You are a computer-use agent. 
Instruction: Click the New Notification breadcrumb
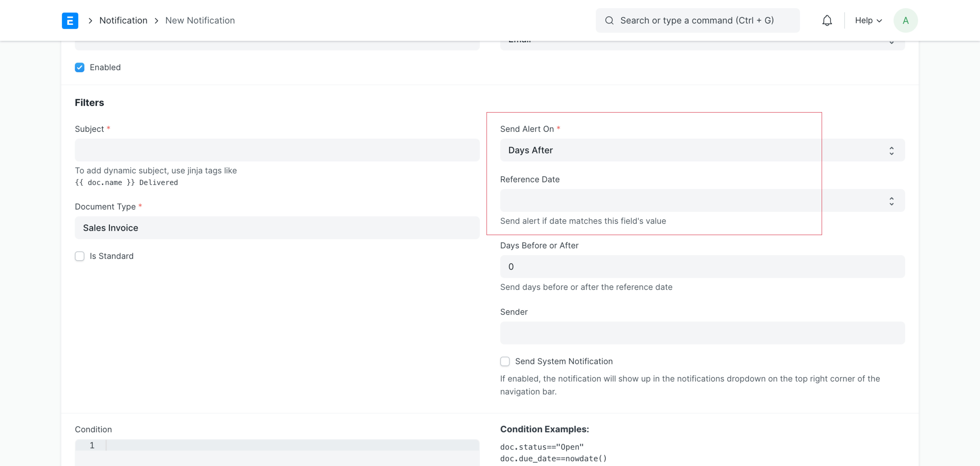(x=200, y=20)
